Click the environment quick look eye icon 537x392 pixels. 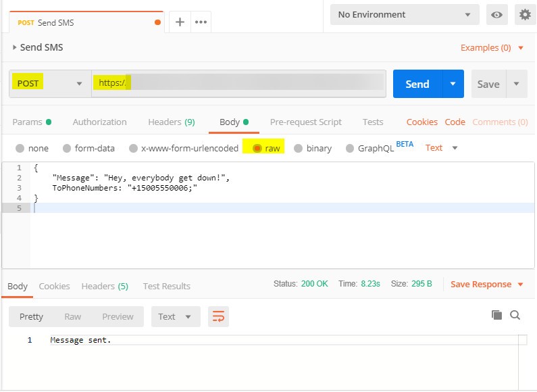(x=496, y=15)
